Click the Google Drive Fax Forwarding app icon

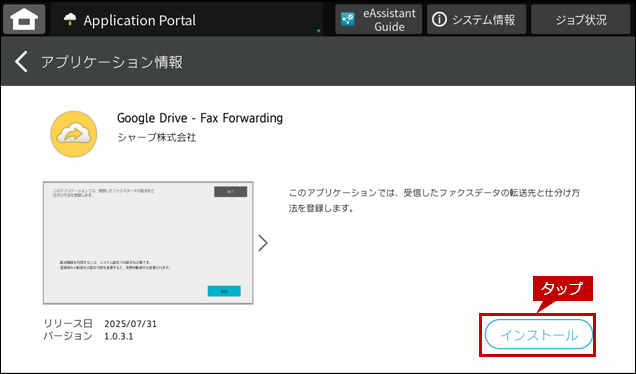(74, 134)
